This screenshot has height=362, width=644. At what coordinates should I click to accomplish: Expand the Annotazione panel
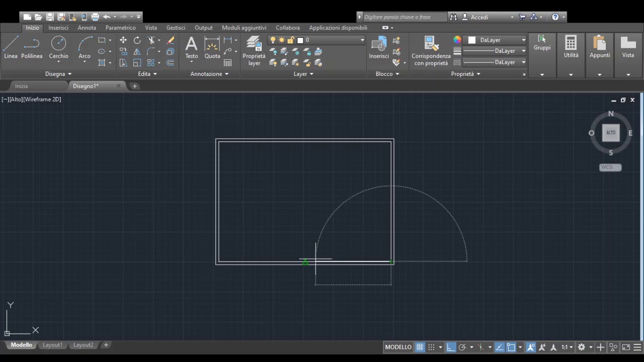[x=209, y=74]
